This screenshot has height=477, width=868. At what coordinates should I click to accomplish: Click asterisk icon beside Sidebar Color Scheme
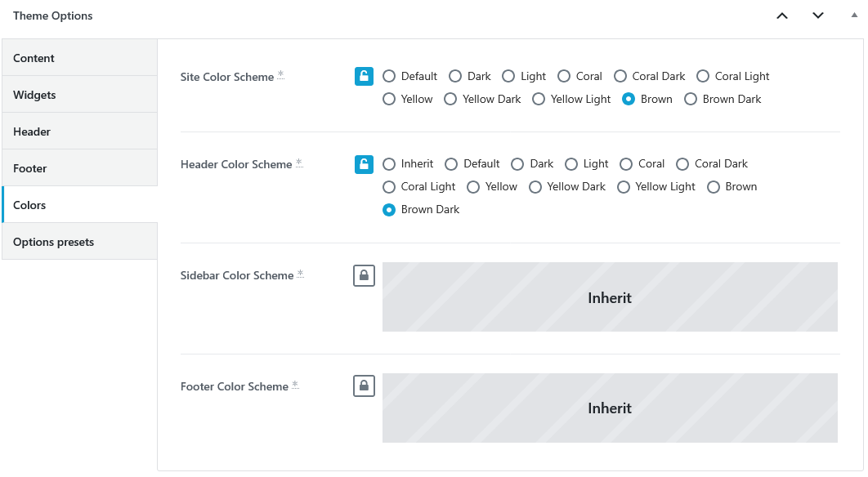[x=300, y=274]
